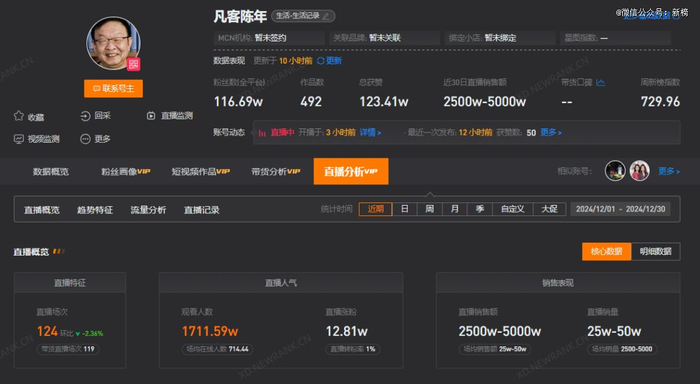700x384 pixels.
Task: Open the second similar account avatar
Action: [x=639, y=171]
